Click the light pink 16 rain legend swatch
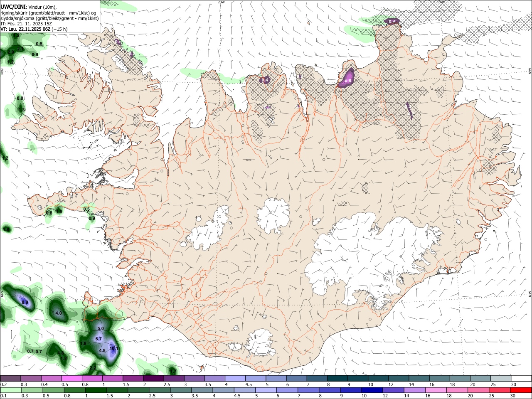Viewport: 532px width, 399px height. (436, 390)
